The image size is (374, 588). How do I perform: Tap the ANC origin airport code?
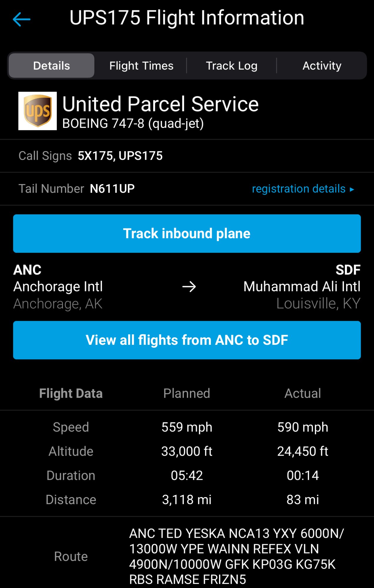pos(27,270)
